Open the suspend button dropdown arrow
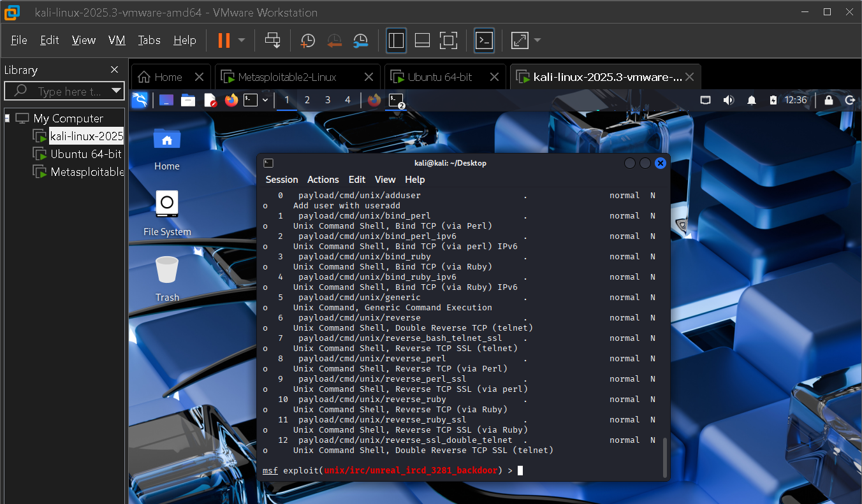 click(241, 40)
